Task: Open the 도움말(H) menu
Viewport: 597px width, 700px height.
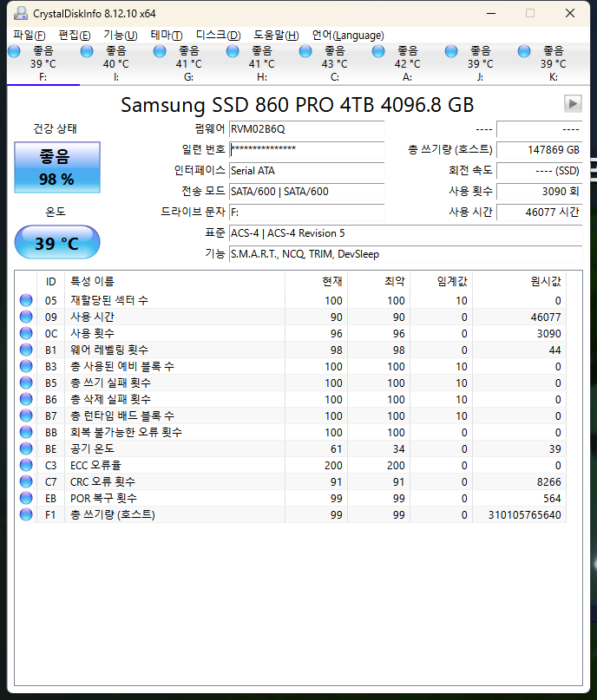Action: [x=277, y=36]
